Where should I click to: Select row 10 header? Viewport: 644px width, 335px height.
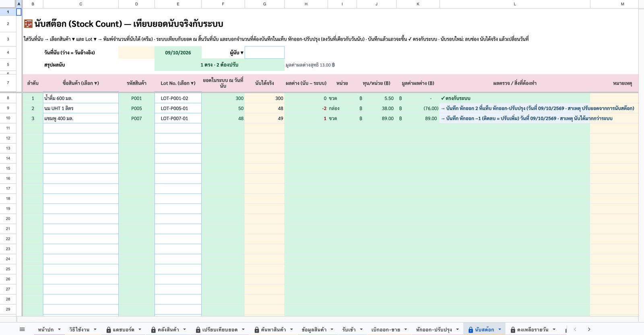click(8, 118)
